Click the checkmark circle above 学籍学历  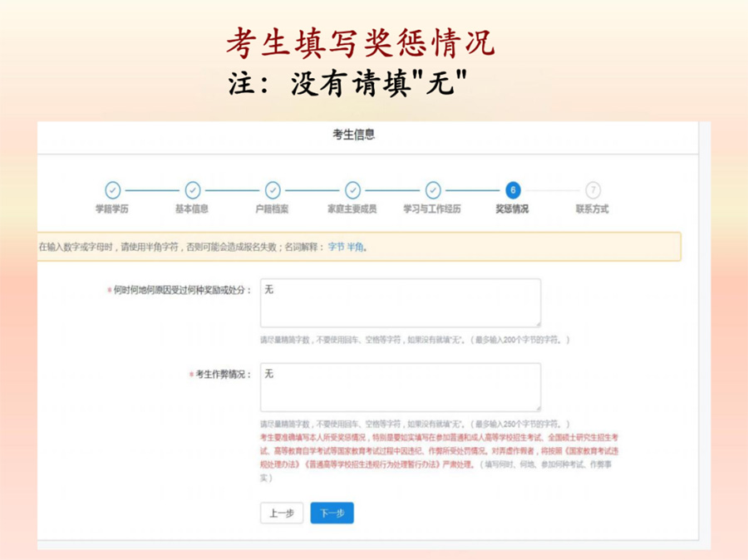(x=112, y=190)
